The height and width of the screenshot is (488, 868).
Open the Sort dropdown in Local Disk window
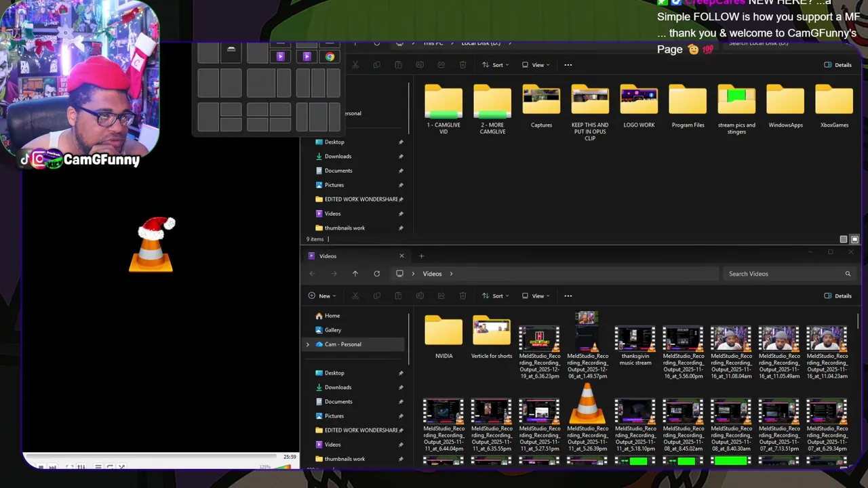click(497, 65)
